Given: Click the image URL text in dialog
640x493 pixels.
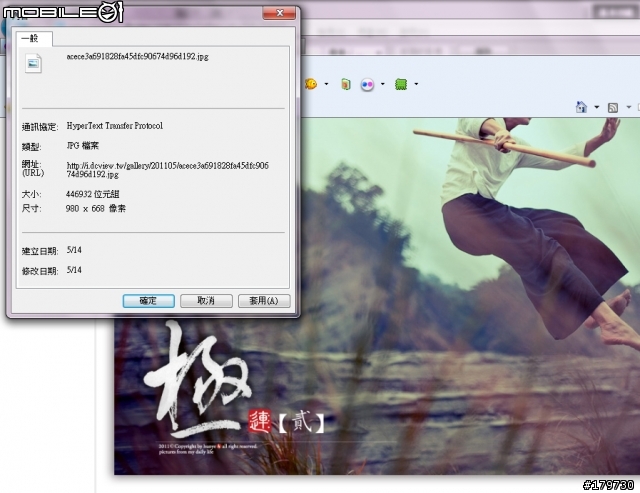Looking at the screenshot, I should point(168,170).
